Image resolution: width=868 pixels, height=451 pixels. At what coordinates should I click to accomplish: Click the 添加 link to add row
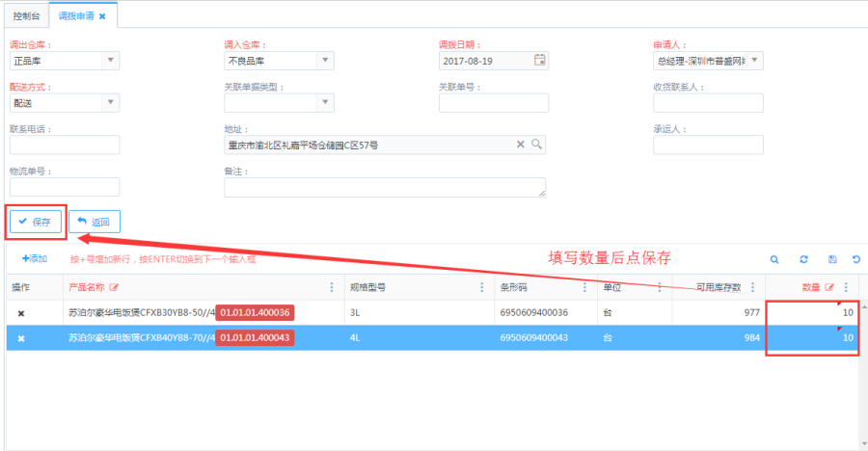pos(34,259)
